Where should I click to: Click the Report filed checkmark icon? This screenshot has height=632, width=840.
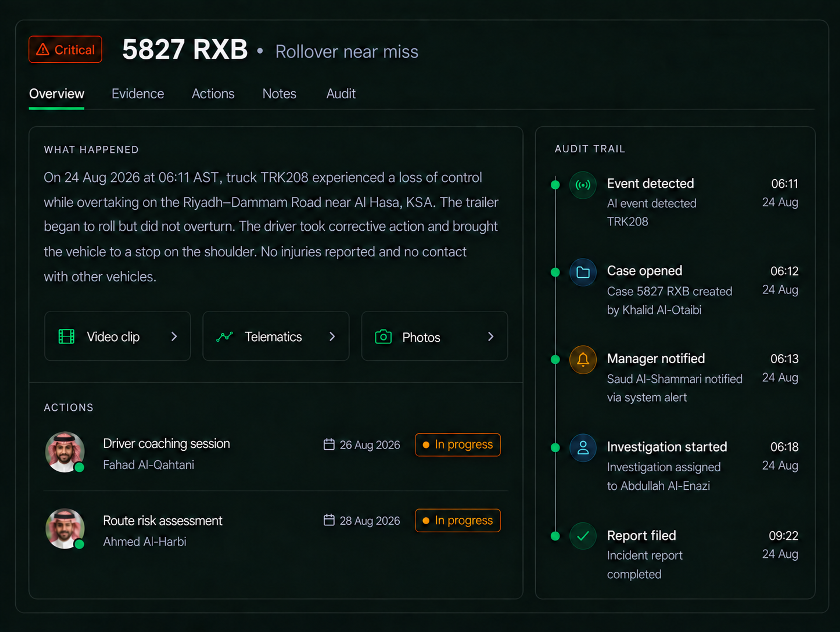(583, 536)
